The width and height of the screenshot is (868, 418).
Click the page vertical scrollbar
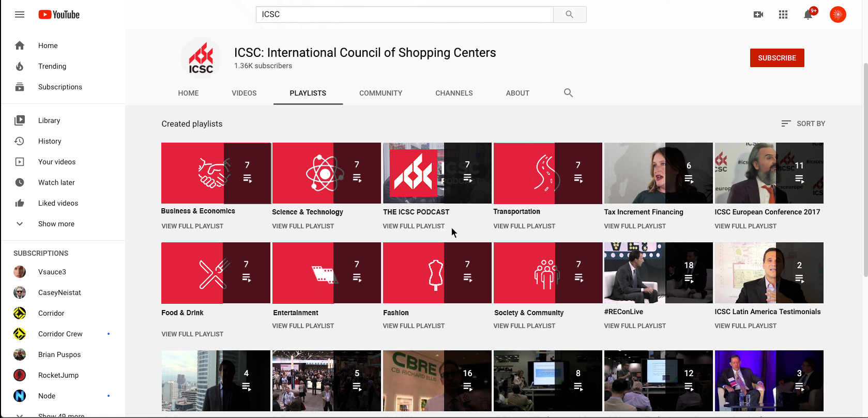[865, 171]
